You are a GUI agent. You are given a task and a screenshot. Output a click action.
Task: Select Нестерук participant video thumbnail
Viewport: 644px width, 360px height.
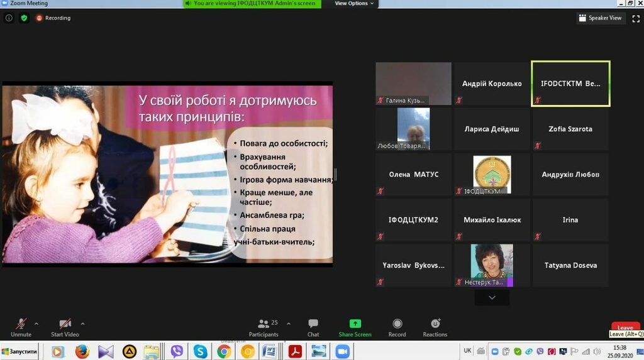pos(492,265)
